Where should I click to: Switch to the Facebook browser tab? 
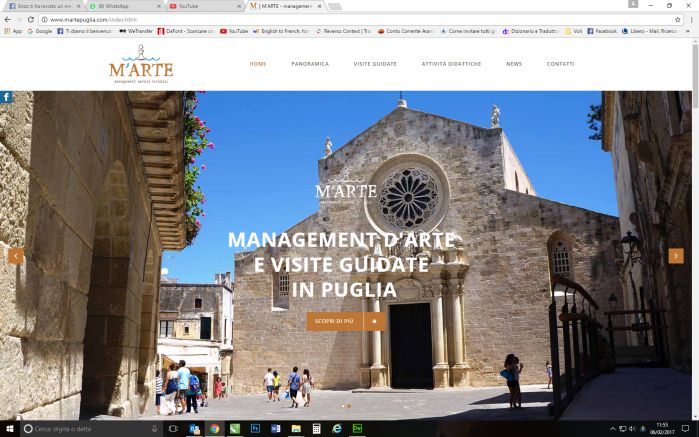(x=42, y=6)
